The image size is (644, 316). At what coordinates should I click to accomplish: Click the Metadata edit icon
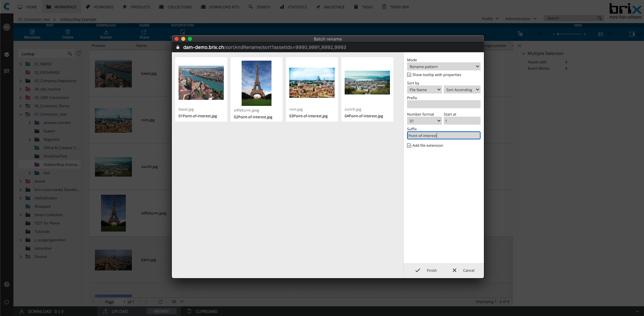pyautogui.click(x=32, y=32)
